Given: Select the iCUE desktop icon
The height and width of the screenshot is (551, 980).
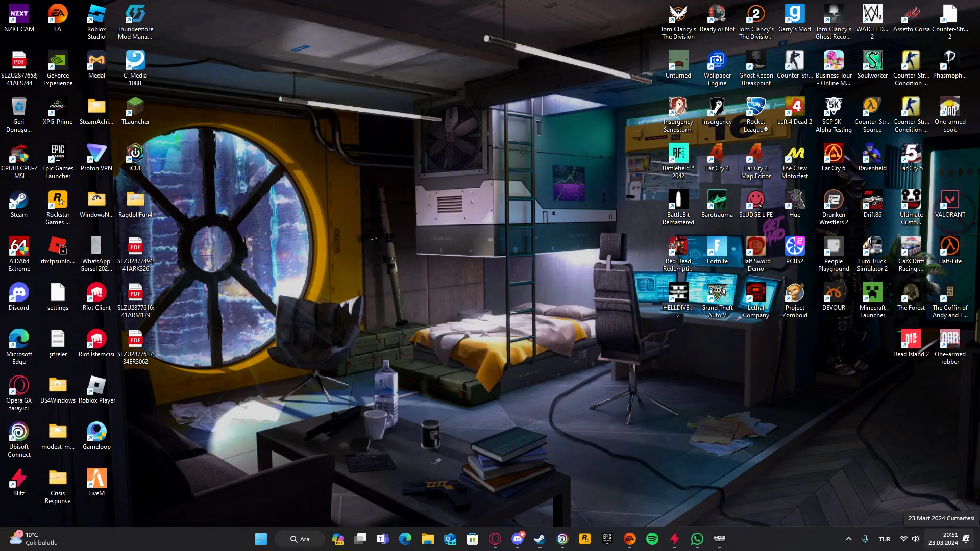Looking at the screenshot, I should (x=135, y=158).
